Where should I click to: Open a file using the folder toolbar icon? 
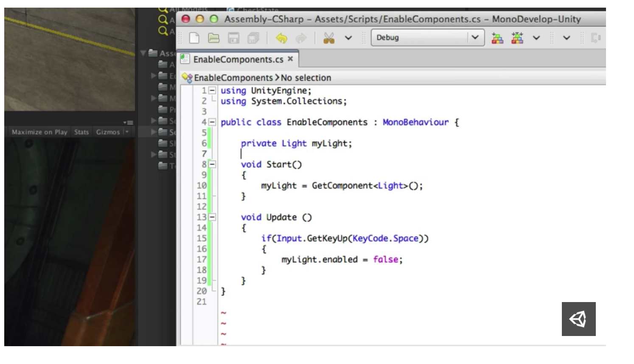(x=213, y=38)
